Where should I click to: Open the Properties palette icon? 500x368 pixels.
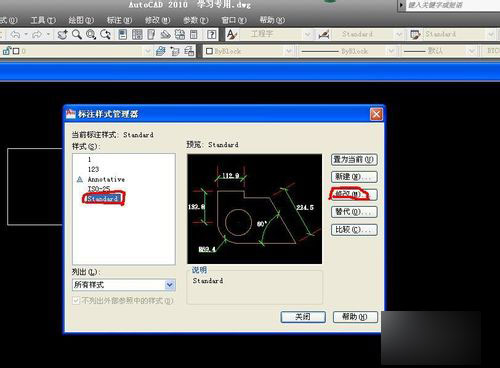tap(123, 34)
